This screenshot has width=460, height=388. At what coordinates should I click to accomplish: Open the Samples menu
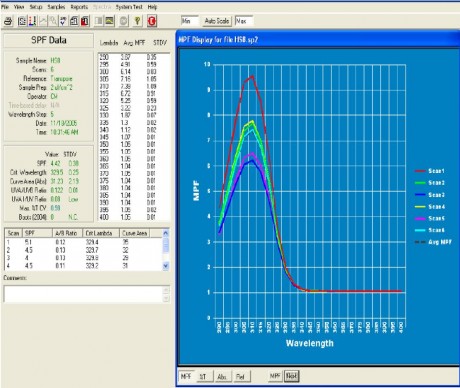[56, 7]
